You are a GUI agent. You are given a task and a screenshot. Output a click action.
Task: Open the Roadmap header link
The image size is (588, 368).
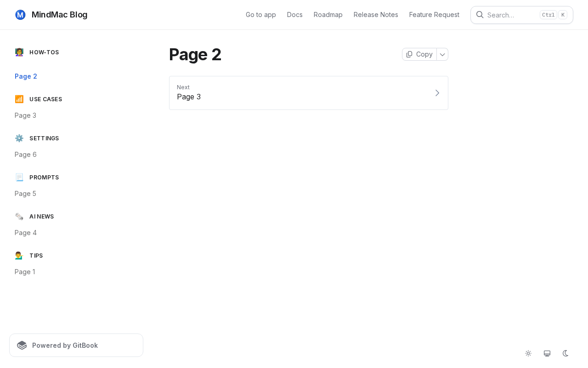[x=328, y=15]
